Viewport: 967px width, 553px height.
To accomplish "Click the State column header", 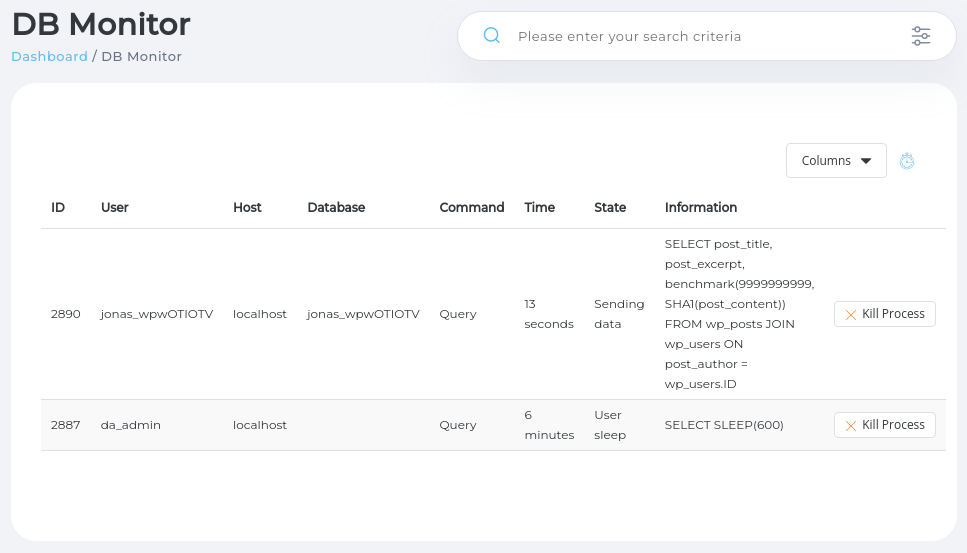I will pos(610,208).
